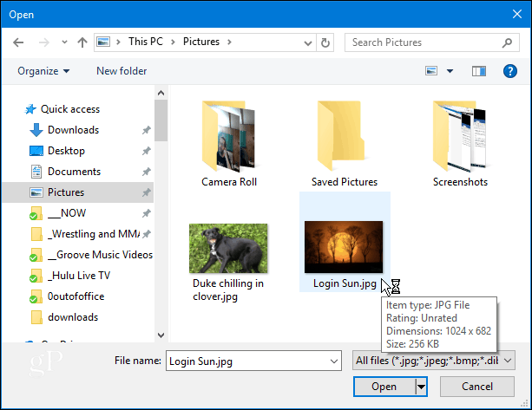Expand chevron after Pictures breadcrumb
The image size is (532, 410).
(229, 42)
